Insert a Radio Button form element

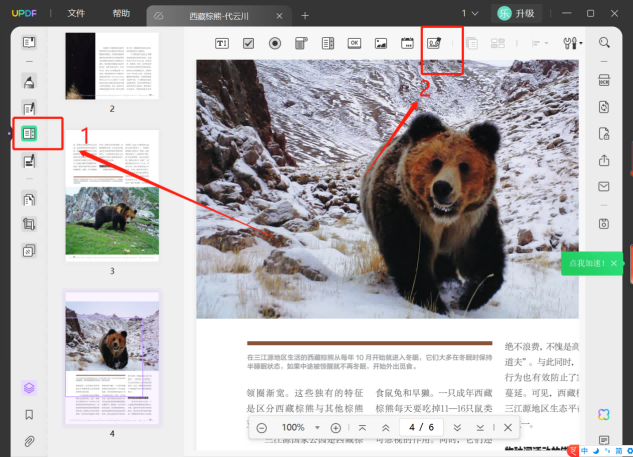[x=275, y=43]
